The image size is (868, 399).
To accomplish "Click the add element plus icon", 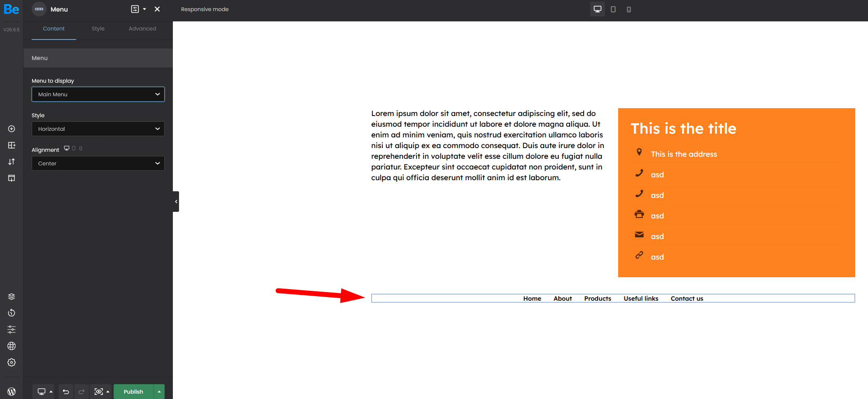I will pyautogui.click(x=12, y=129).
